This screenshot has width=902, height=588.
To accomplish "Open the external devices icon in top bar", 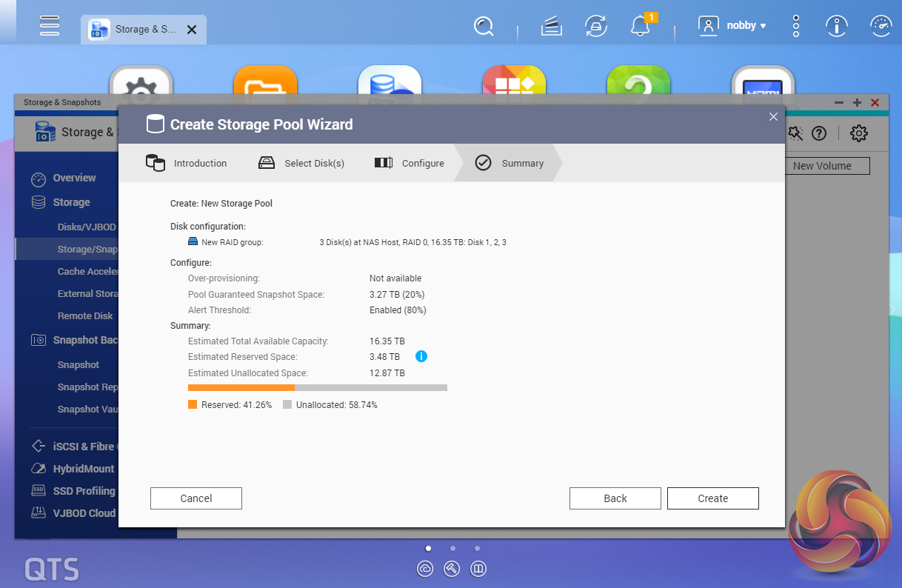I will pyautogui.click(x=595, y=27).
